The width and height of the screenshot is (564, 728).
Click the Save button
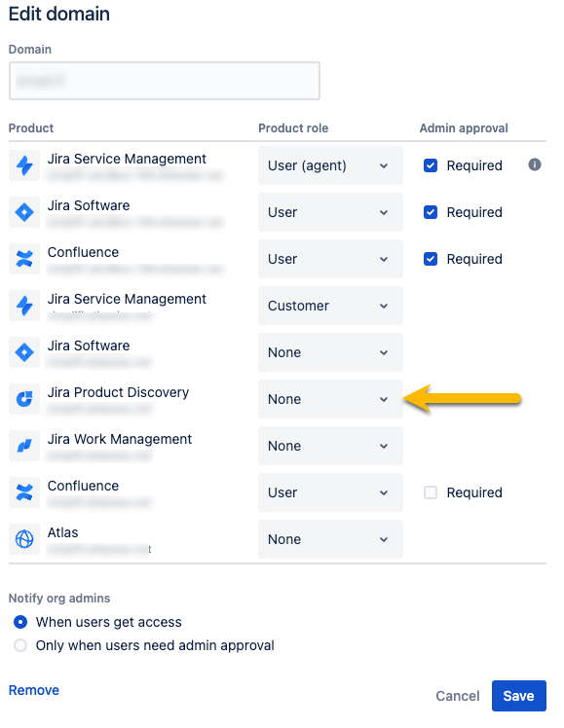click(519, 696)
